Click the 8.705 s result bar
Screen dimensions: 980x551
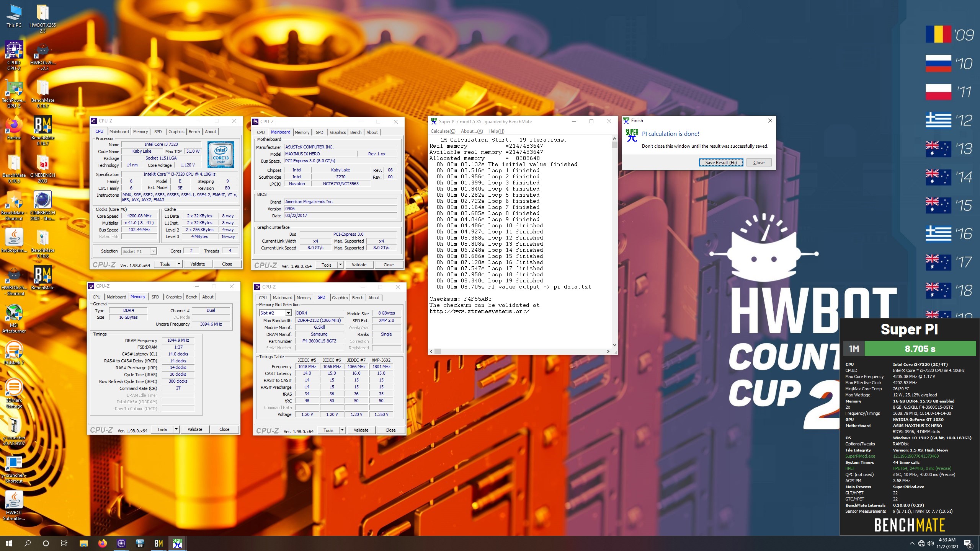click(920, 349)
